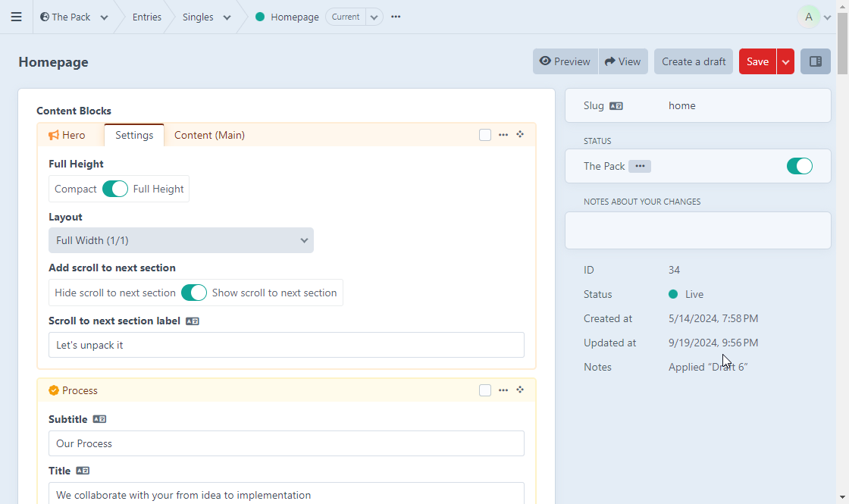The height and width of the screenshot is (504, 849).
Task: Select the Entries breadcrumb item
Action: (146, 17)
